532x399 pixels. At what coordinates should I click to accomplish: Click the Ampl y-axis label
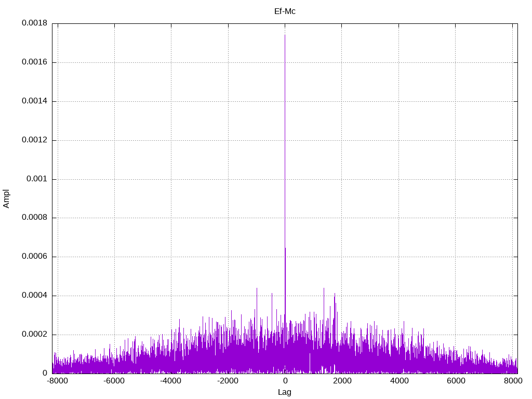[6, 198]
